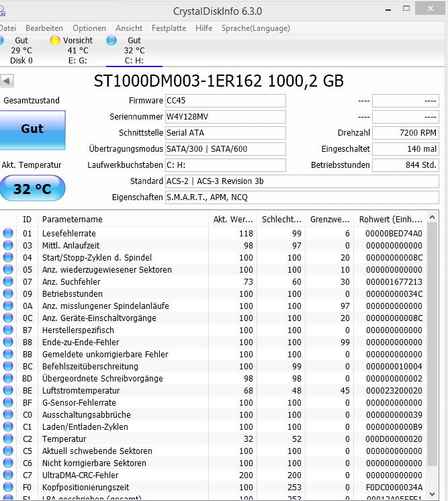This screenshot has width=448, height=501.
Task: Click the status icon of Mittl. Anlaufzeit row
Action: point(8,245)
